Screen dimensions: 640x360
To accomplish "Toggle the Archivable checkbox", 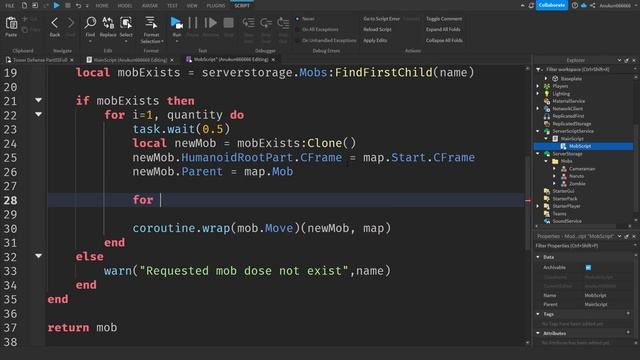I will tap(588, 267).
